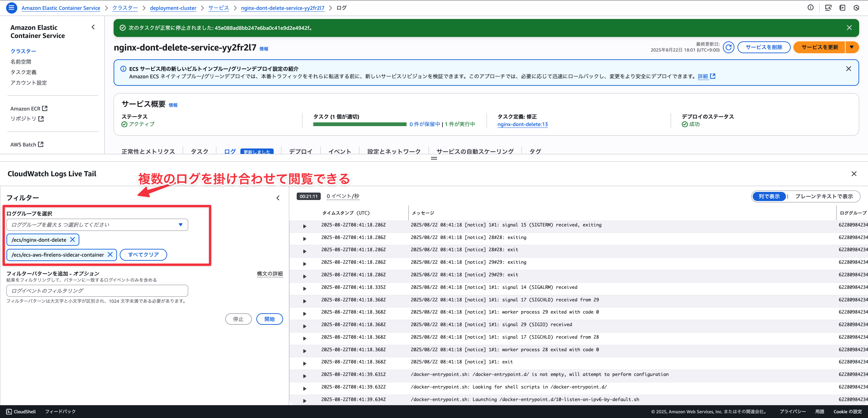Screen dimensions: 868x418
Task: Open Cookie の設定 in footer
Action: [848, 412]
